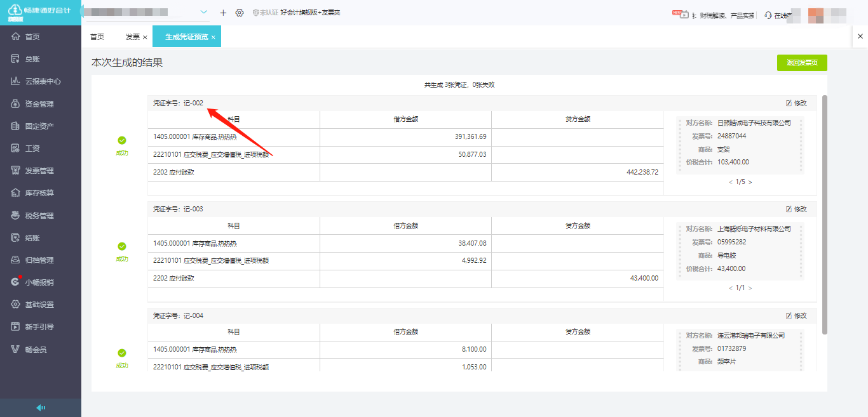Open 小畅报销 in sidebar
Viewport: 868px width, 417px height.
point(41,282)
